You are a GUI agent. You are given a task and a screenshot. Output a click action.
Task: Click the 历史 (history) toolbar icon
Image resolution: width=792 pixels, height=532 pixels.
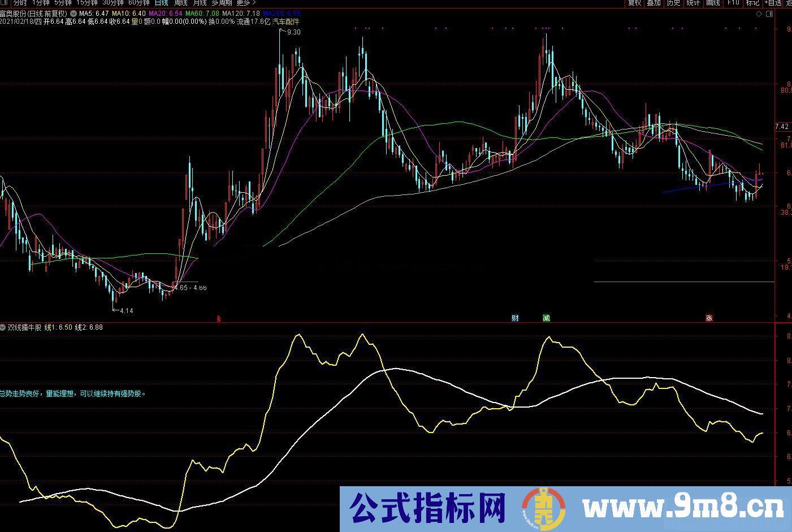(x=674, y=3)
